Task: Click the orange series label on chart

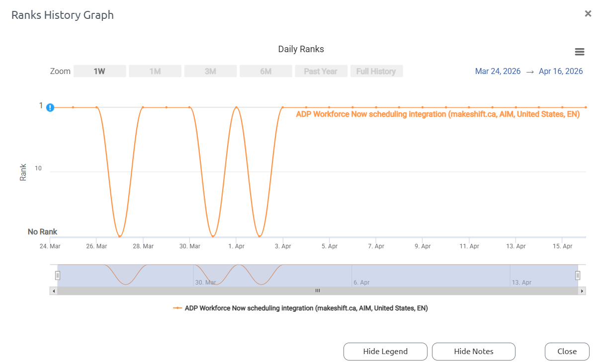Action: (438, 114)
